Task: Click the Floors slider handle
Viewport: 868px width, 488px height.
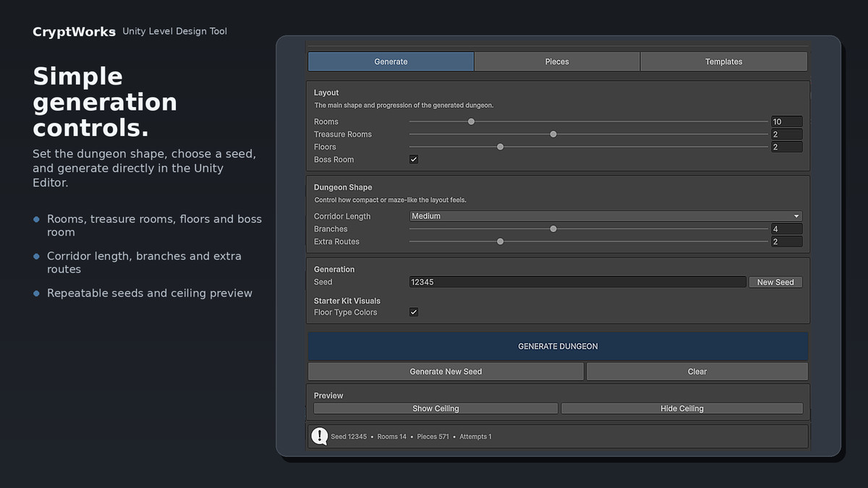Action: click(x=500, y=147)
